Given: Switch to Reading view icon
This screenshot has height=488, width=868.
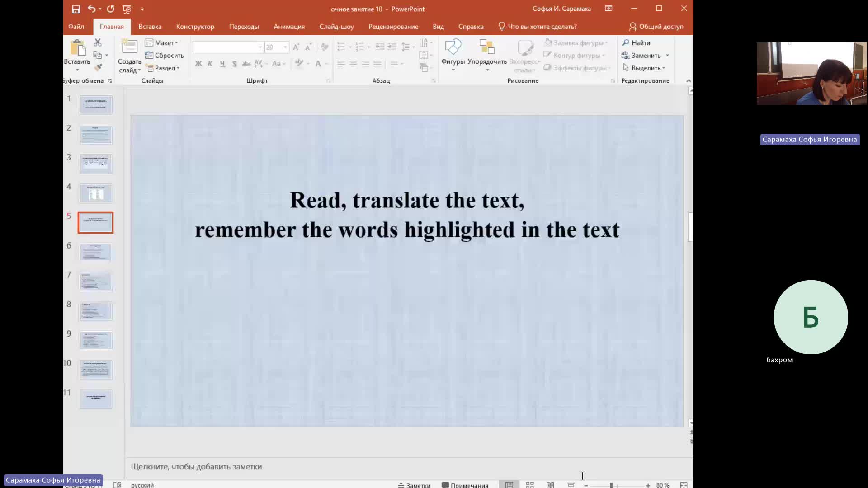Looking at the screenshot, I should click(x=550, y=485).
